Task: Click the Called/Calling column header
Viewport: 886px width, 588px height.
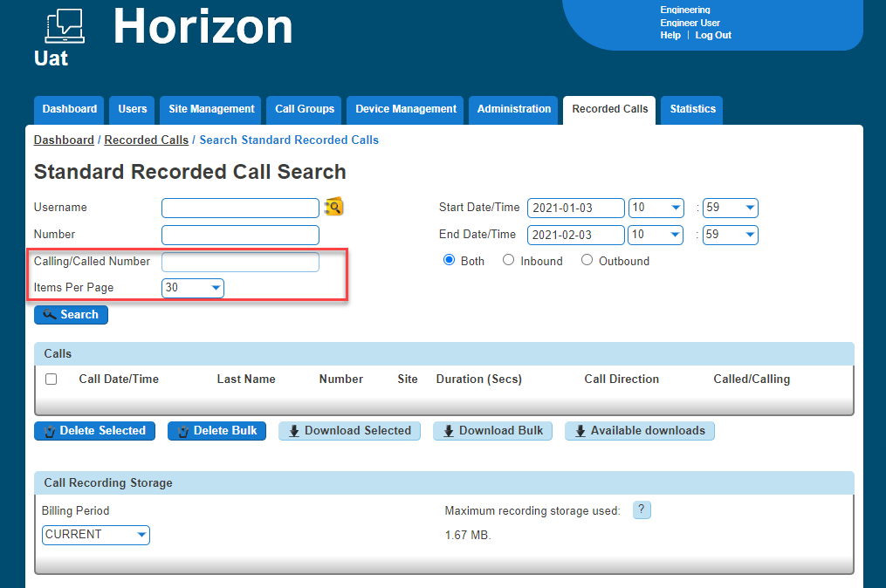Action: (x=752, y=379)
